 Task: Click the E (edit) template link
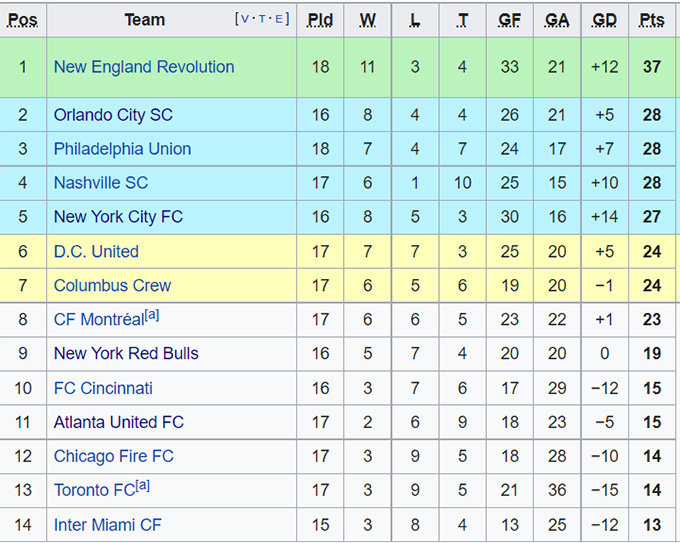coord(280,19)
